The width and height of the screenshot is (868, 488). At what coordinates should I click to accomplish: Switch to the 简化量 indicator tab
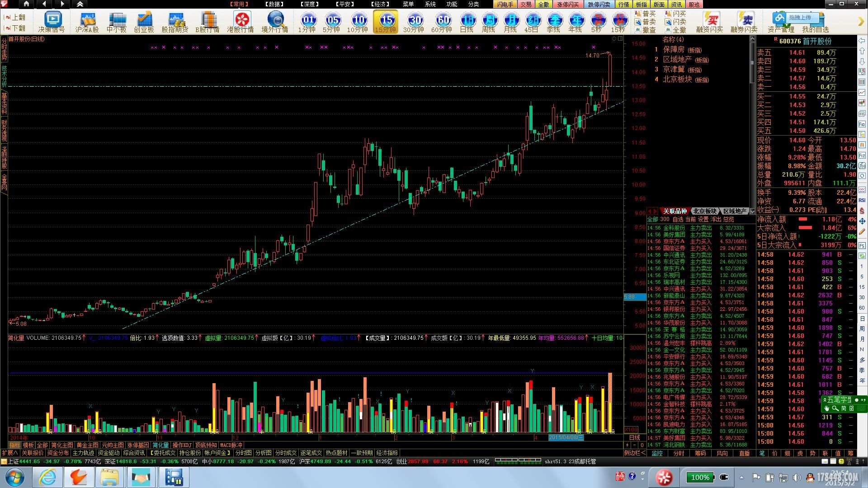point(160,445)
